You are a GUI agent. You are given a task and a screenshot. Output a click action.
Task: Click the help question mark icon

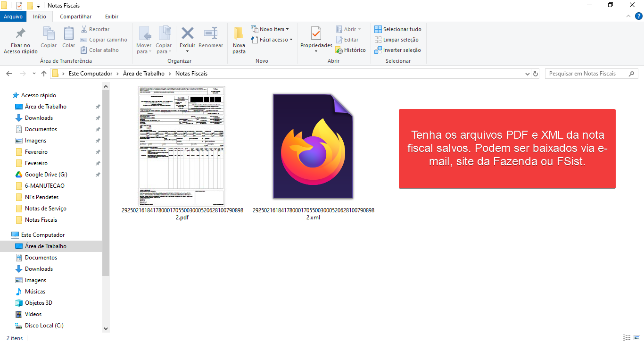coord(639,17)
